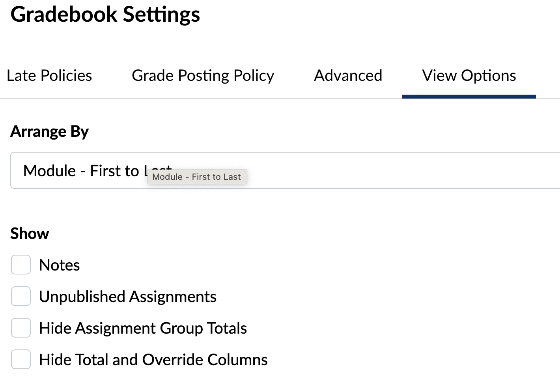Click the 'Module - First to Last' tooltip
Viewport: 560px width, 392px height.
coord(197,177)
